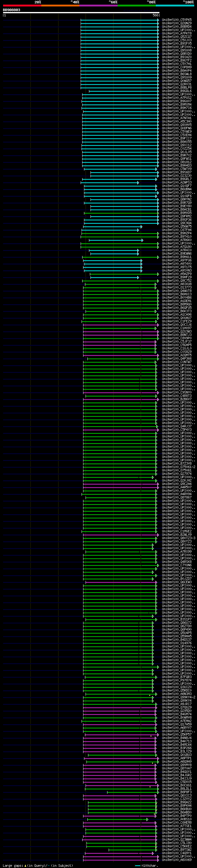Select hit UniRef100_Q0CIJ6
Screen dimensions: 197x868
177,325
